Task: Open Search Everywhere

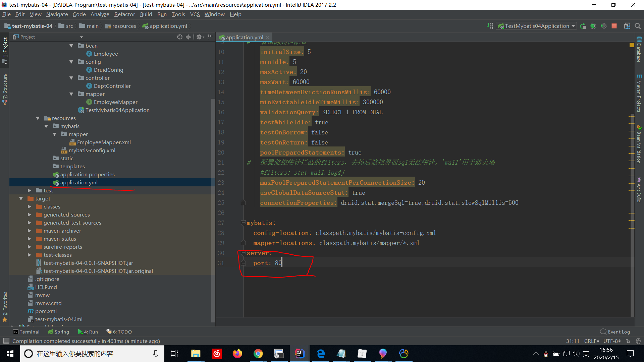Action: 638,26
